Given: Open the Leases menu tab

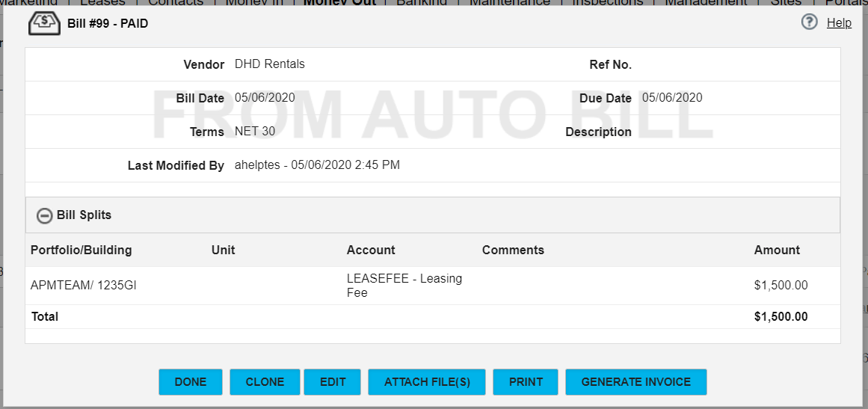Looking at the screenshot, I should [102, 2].
